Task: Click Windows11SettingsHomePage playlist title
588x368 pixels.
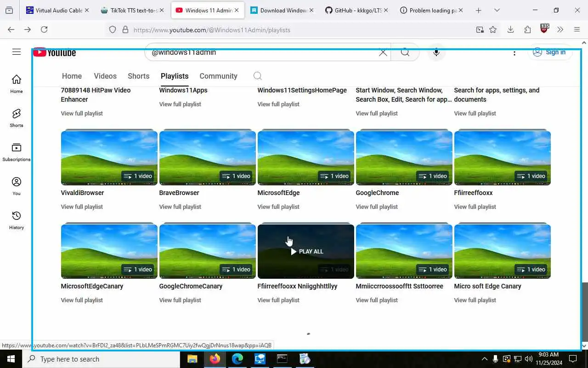Action: pos(302,90)
